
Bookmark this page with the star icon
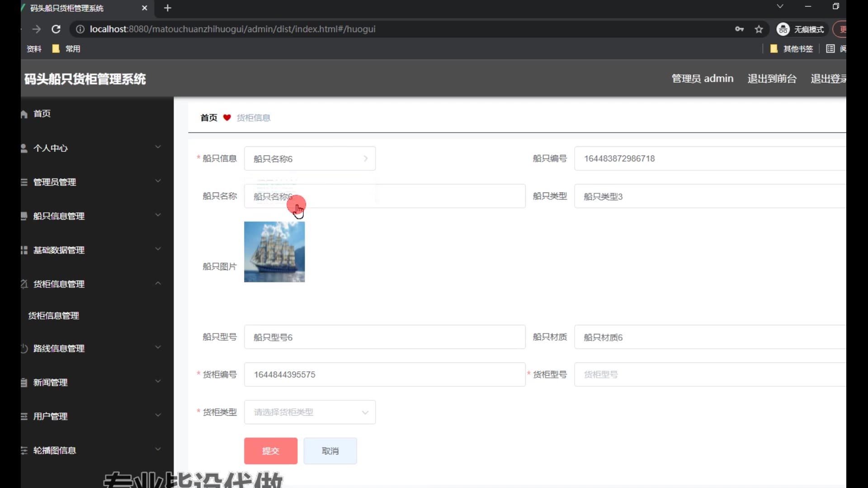759,29
